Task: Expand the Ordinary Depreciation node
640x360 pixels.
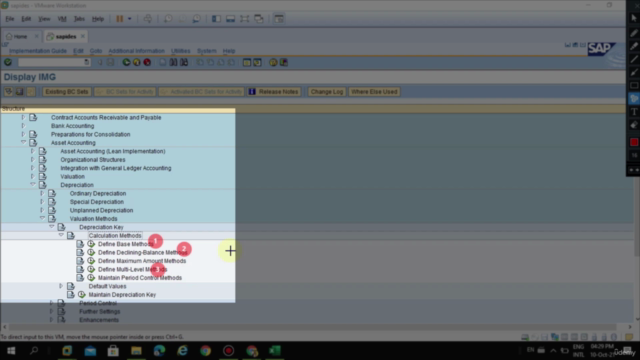Action: [x=42, y=193]
